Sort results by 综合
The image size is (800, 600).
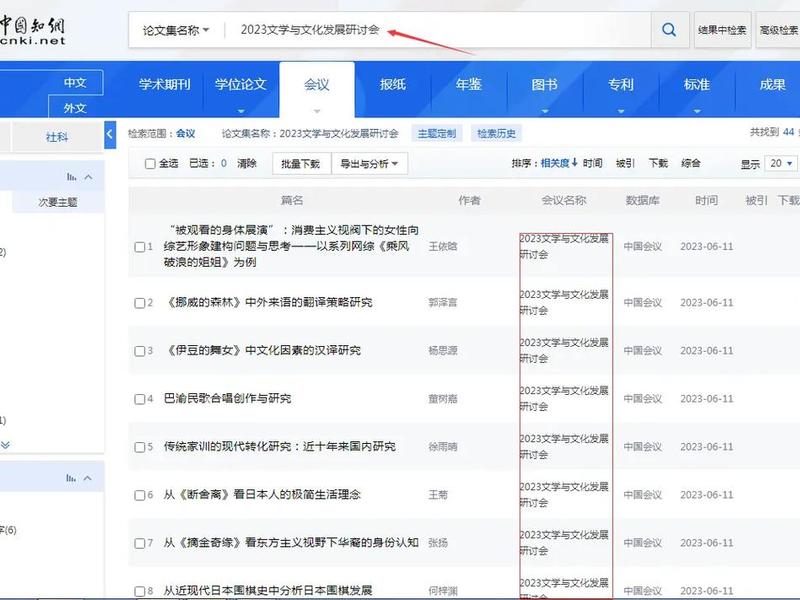coord(691,163)
